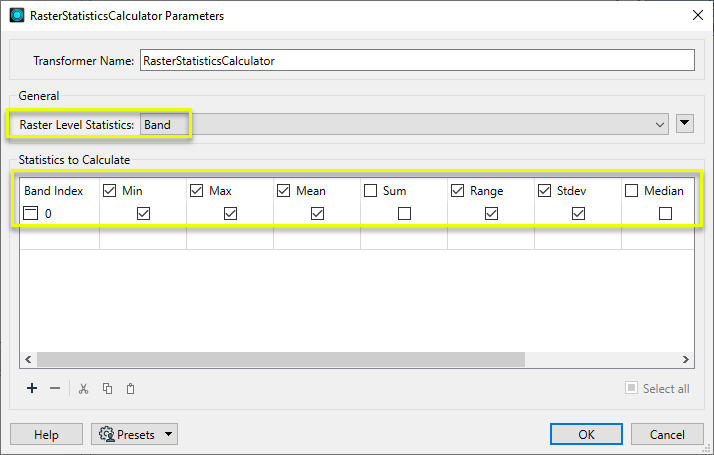The height and width of the screenshot is (455, 714).
Task: Enable the Sum column header checkbox
Action: pos(371,191)
